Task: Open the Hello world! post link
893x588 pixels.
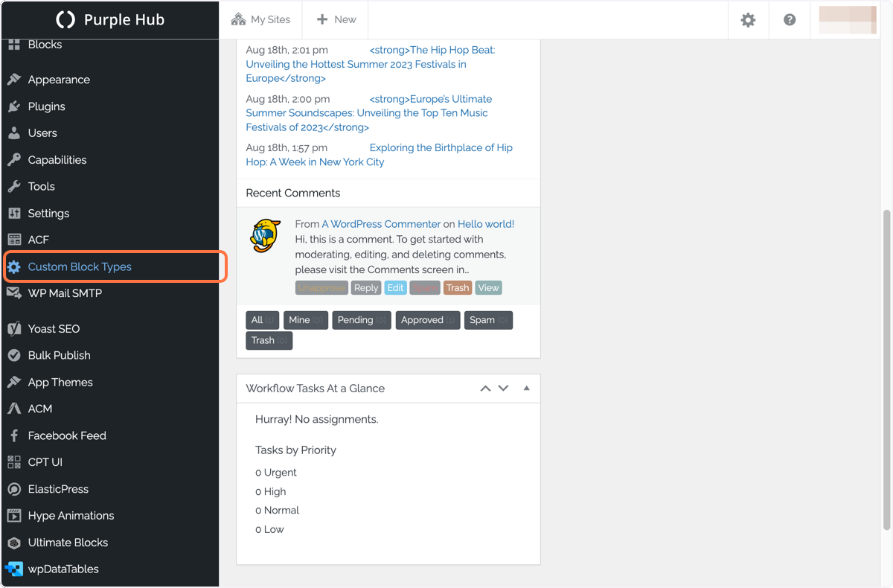Action: [486, 224]
